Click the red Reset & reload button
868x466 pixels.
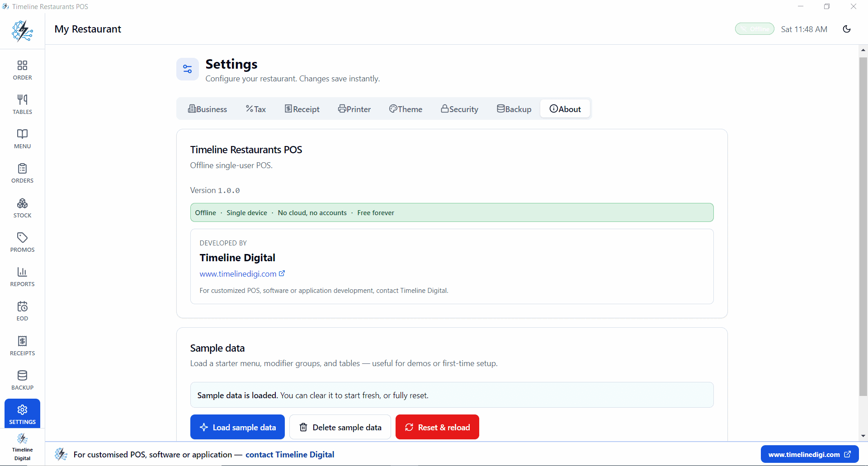pos(437,427)
